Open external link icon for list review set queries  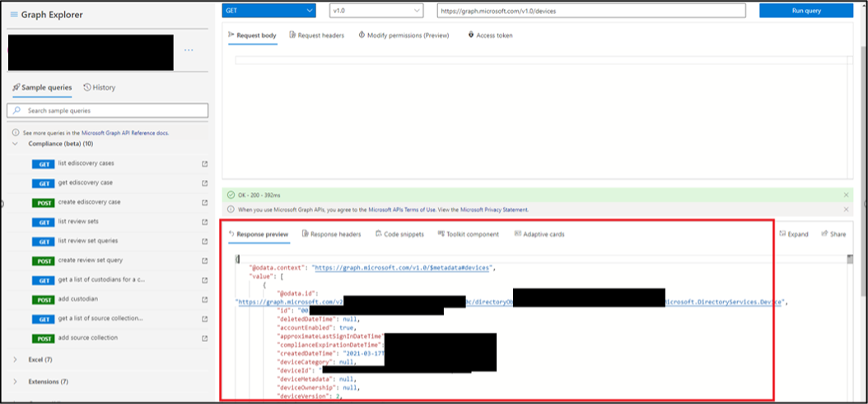(x=205, y=241)
